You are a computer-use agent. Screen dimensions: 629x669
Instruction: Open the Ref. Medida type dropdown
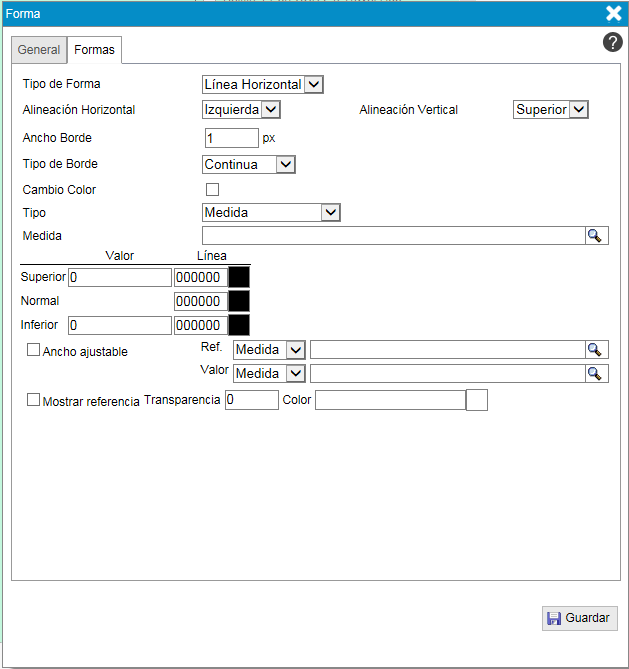[268, 350]
